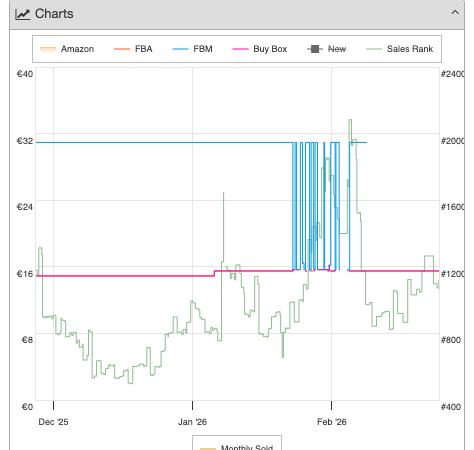
Task: Toggle the Sales Rank series in the legend
Action: point(400,49)
